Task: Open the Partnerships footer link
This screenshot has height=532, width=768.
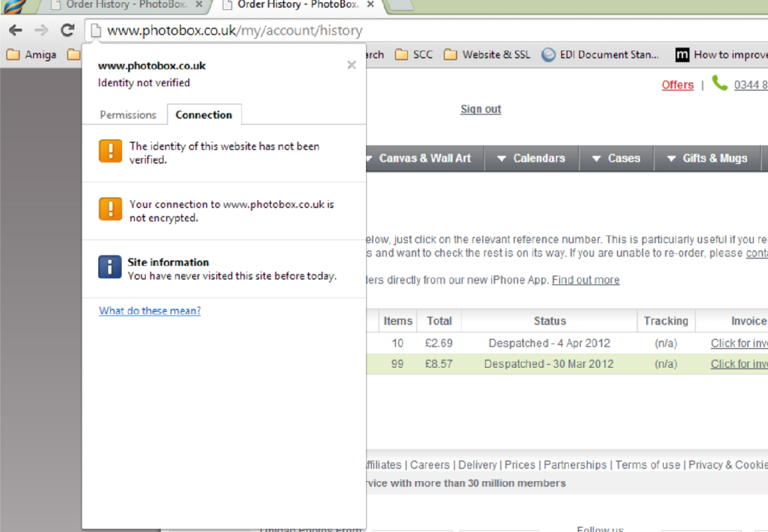Action: [x=575, y=465]
